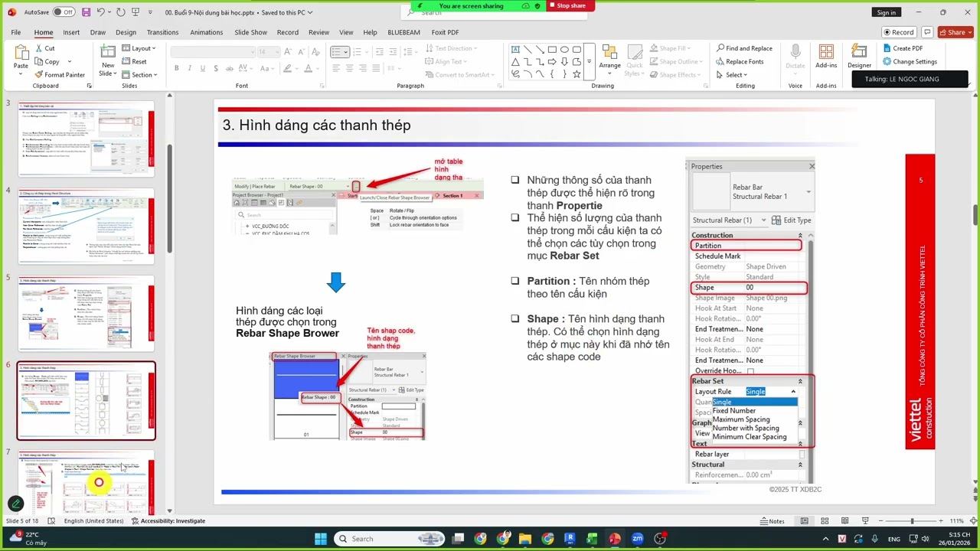Go to the Slide Show tab
This screenshot has height=551, width=980.
pos(250,32)
